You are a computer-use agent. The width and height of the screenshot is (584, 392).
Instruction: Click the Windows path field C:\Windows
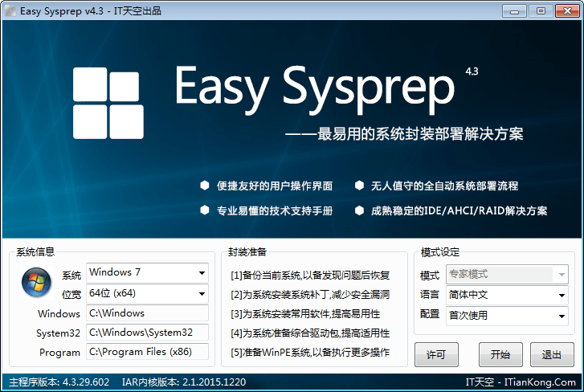[x=147, y=313]
